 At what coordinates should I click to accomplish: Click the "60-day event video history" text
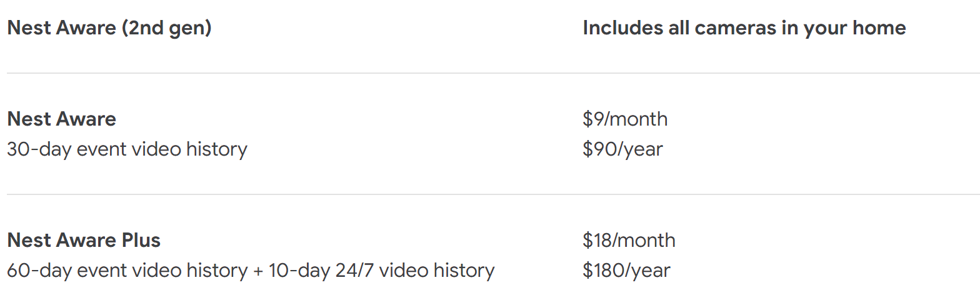[127, 271]
